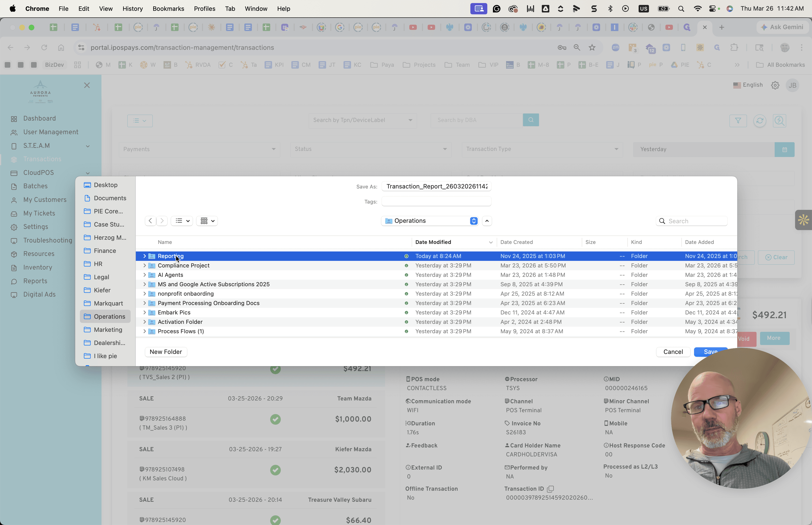Open Chrome Bookmarks menu
This screenshot has width=812, height=525.
tap(168, 8)
